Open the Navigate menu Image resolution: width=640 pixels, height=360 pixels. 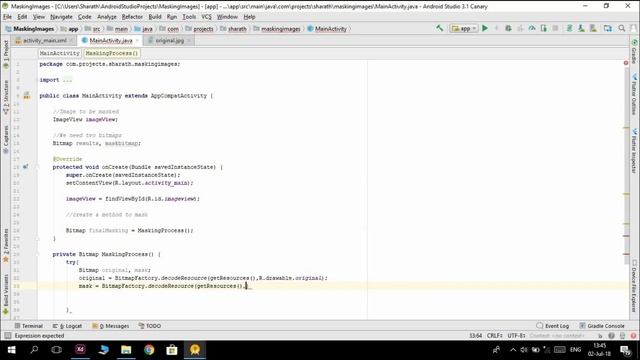[61, 17]
